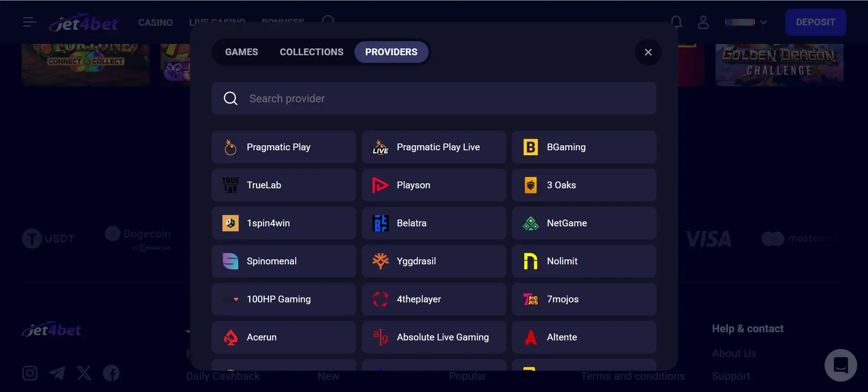Screen dimensions: 868x392
Task: Switch to the GAMES tab
Action: click(241, 52)
